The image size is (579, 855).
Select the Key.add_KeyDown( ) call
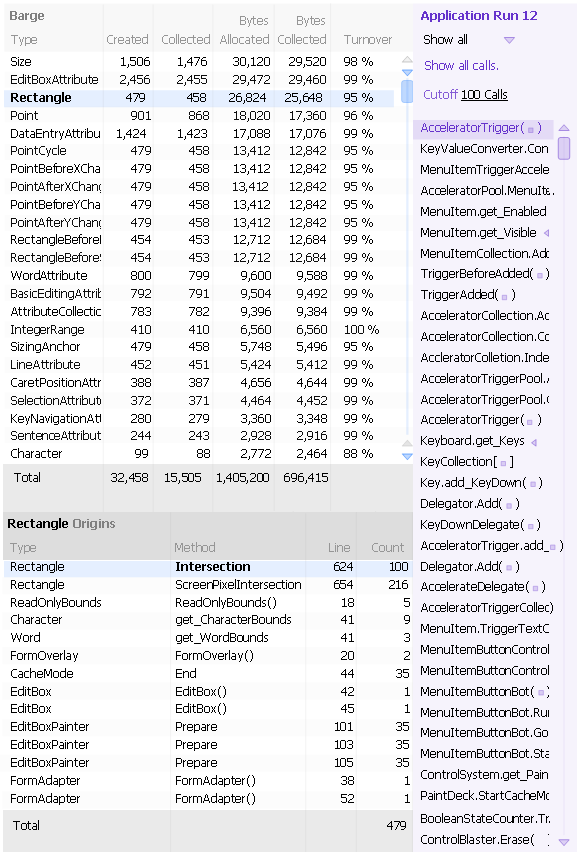tap(481, 483)
